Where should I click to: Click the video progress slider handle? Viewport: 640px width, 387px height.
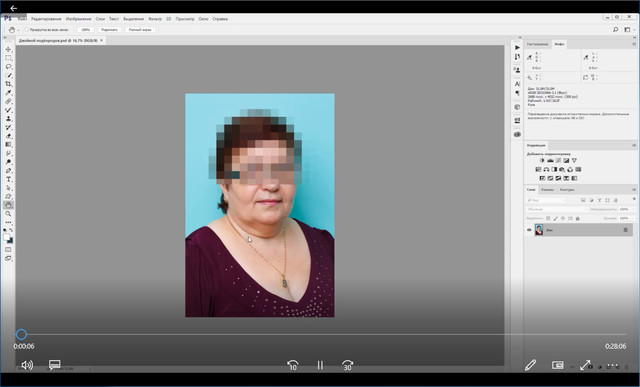click(21, 335)
